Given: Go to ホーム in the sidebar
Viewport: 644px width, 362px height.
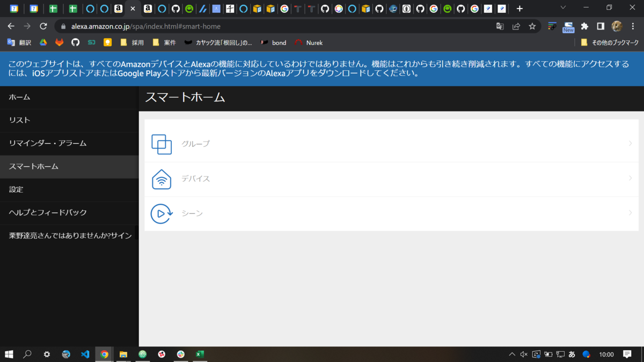Looking at the screenshot, I should [x=69, y=98].
